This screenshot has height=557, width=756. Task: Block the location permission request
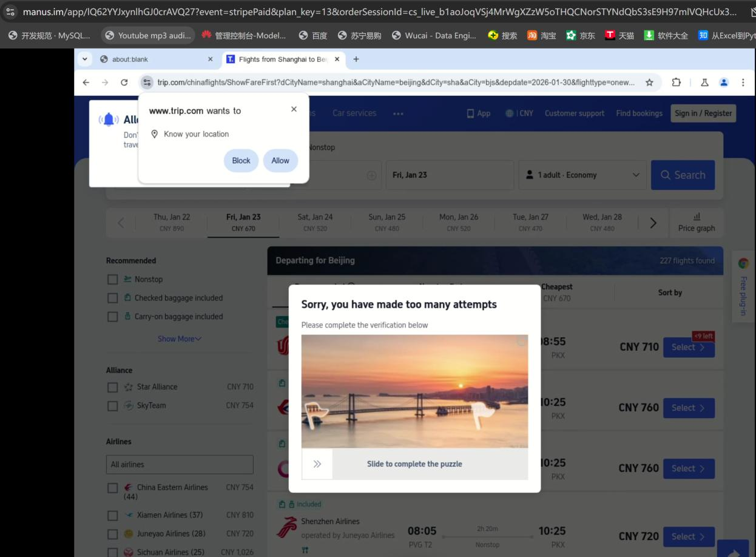(241, 161)
